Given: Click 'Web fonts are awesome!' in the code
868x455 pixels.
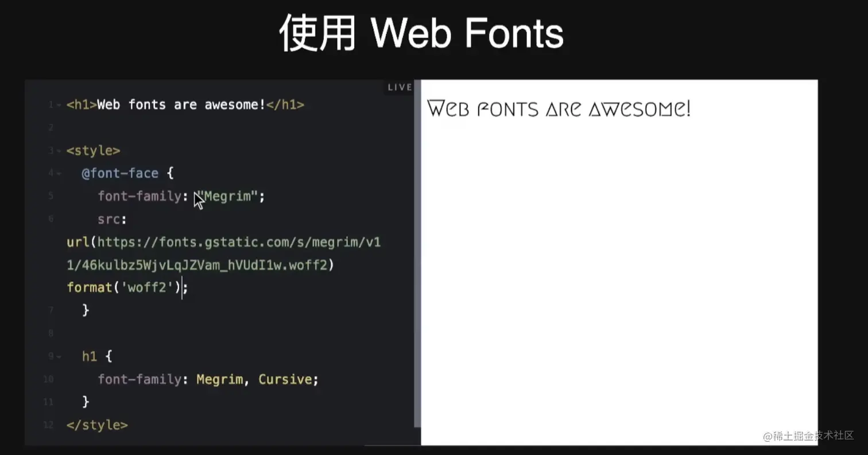Looking at the screenshot, I should 181,105.
